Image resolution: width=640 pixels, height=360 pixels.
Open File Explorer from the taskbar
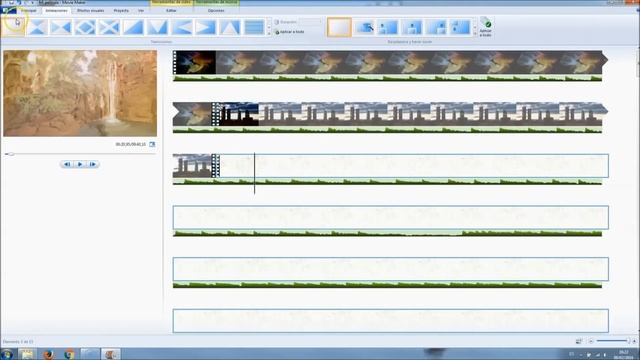[x=27, y=354]
